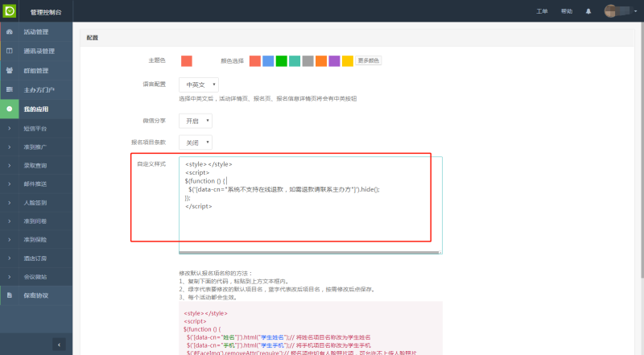
Task: Click the current 主题色 swatch
Action: [187, 61]
